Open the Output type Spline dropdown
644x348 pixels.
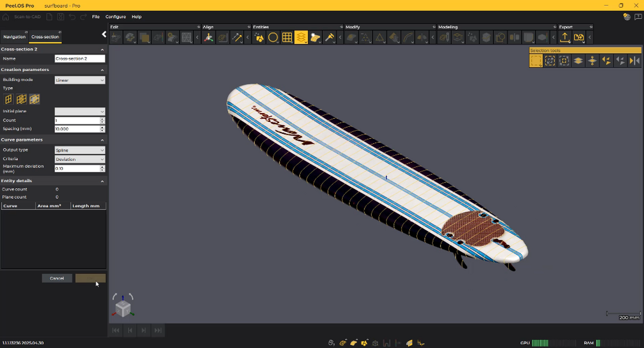click(80, 150)
